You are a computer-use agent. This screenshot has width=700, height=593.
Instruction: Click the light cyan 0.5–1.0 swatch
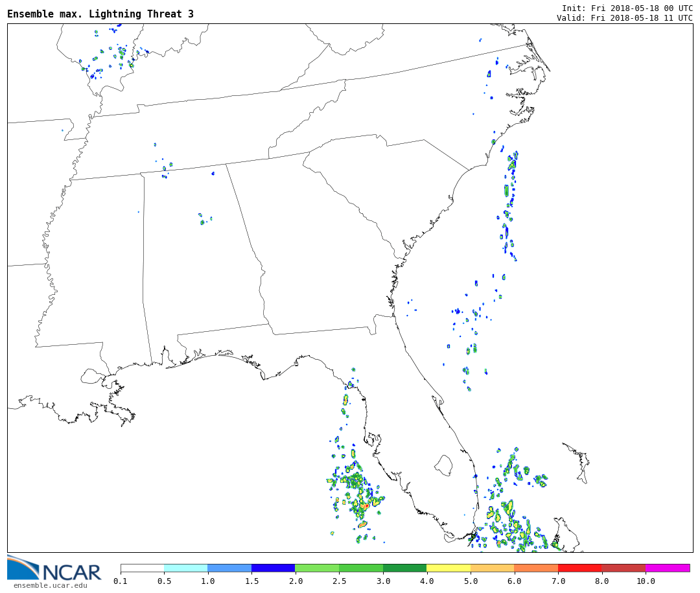point(185,568)
